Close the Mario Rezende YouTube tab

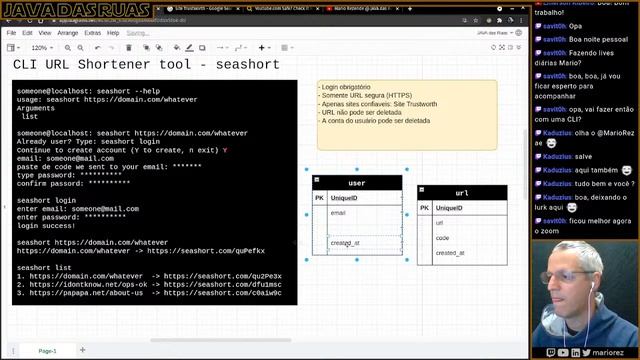click(397, 9)
